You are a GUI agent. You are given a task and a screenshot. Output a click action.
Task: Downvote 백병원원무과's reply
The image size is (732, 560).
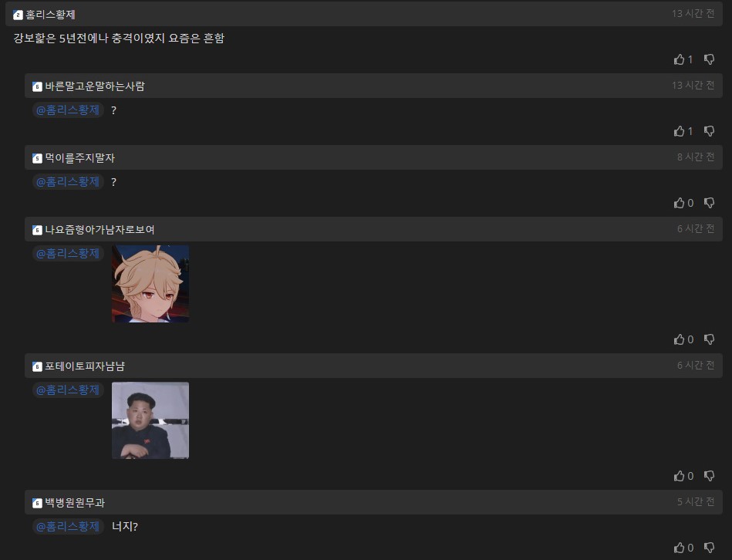(709, 548)
